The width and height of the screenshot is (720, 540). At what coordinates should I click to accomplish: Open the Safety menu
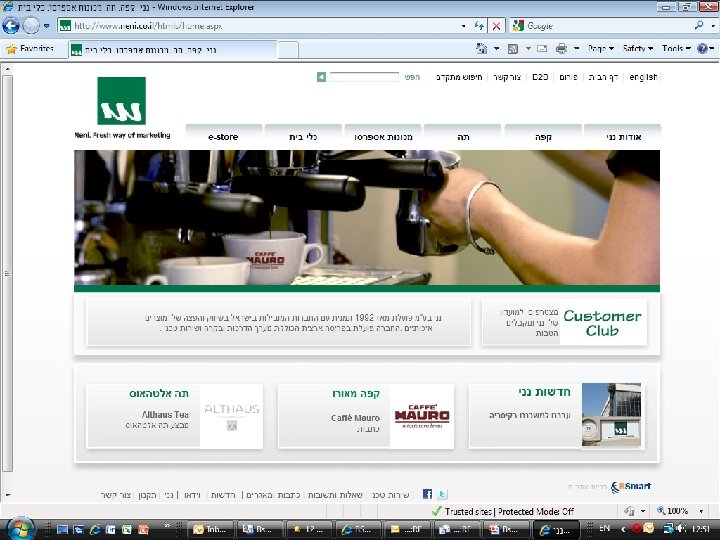(x=638, y=48)
